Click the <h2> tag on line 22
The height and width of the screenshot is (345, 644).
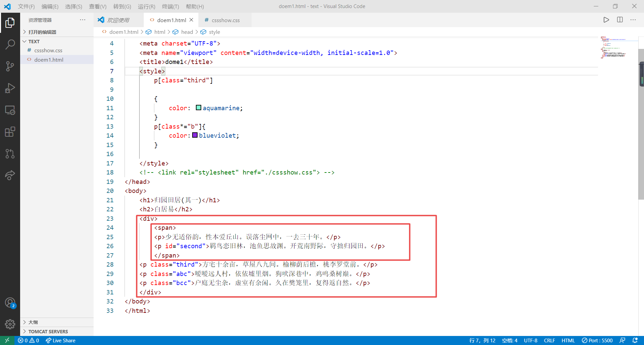147,209
